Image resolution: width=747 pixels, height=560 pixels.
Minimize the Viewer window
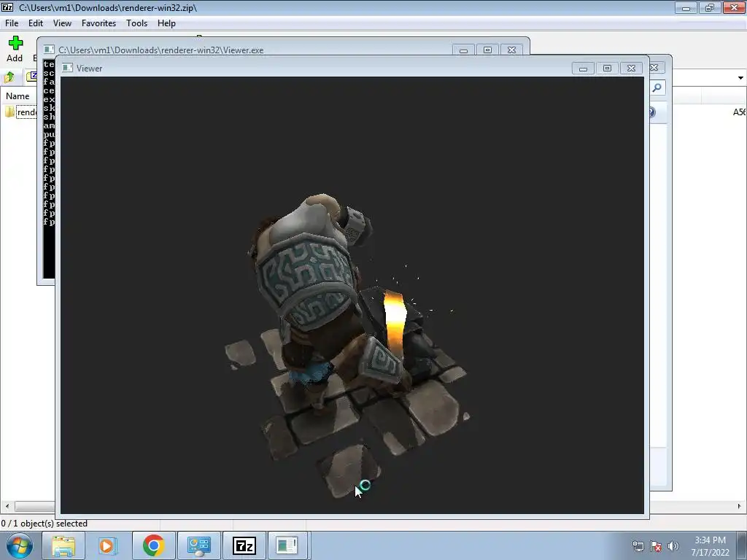coord(583,68)
